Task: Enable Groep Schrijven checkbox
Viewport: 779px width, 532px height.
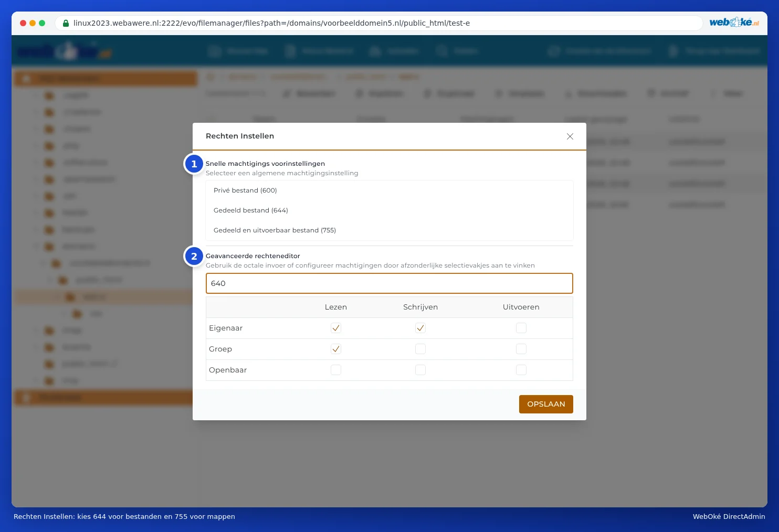Action: coord(420,349)
